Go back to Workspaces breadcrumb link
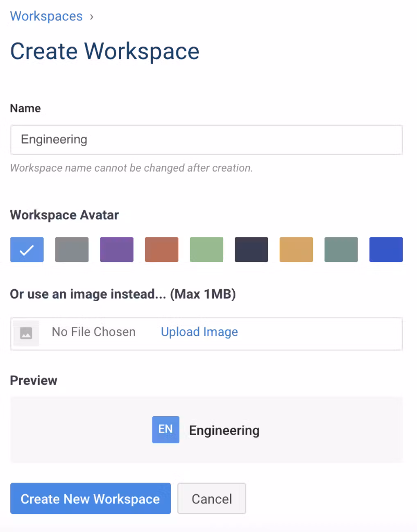This screenshot has width=417, height=532. [46, 16]
